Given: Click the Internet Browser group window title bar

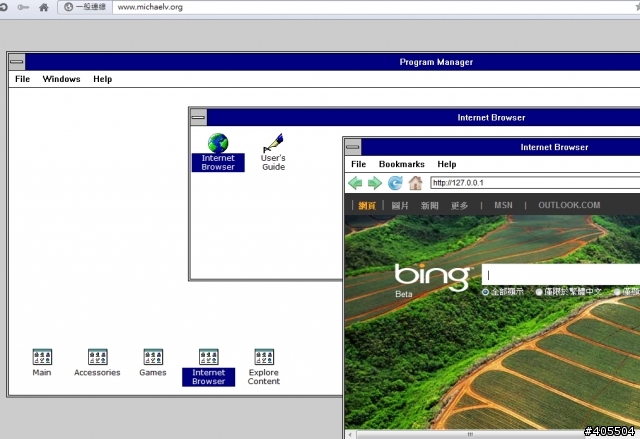Looking at the screenshot, I should click(423, 118).
